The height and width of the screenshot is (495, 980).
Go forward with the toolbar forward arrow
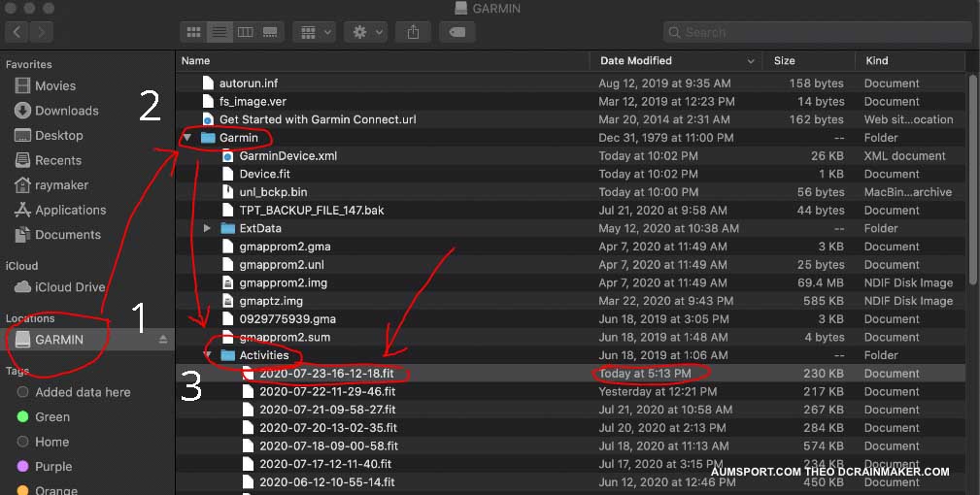click(41, 32)
